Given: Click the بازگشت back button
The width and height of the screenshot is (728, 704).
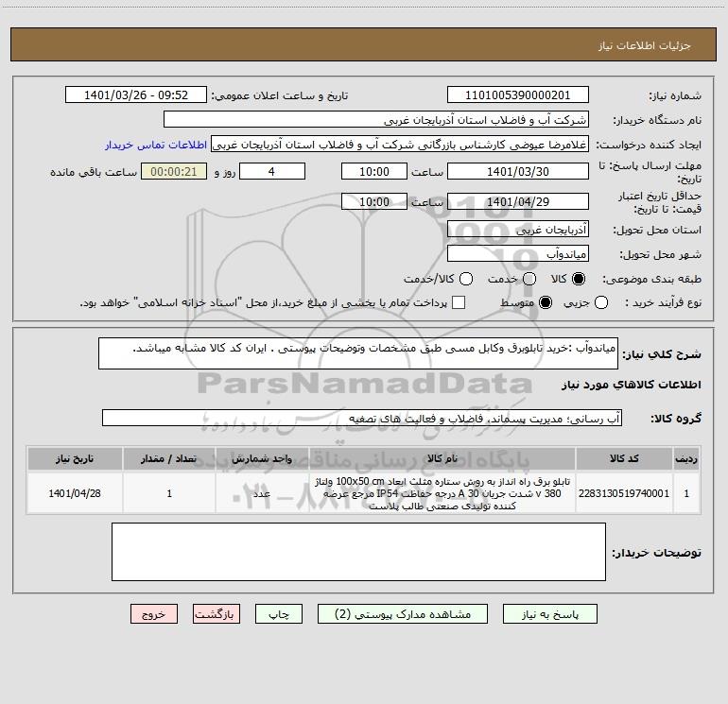Looking at the screenshot, I should pos(217,614).
